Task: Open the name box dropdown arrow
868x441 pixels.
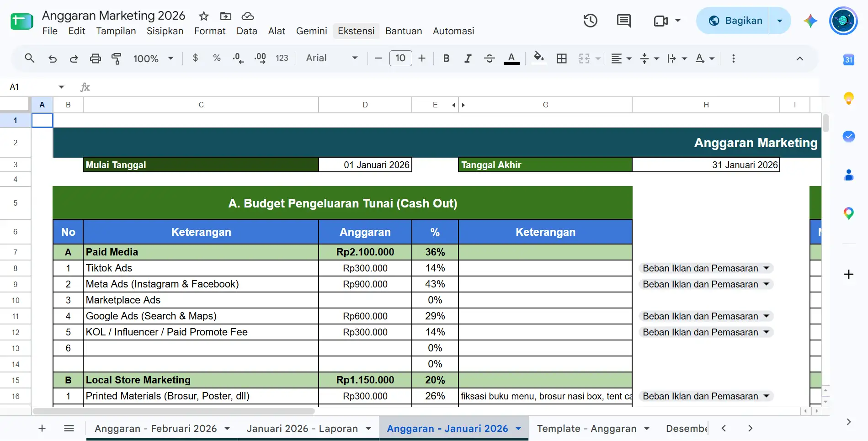Action: (x=61, y=87)
